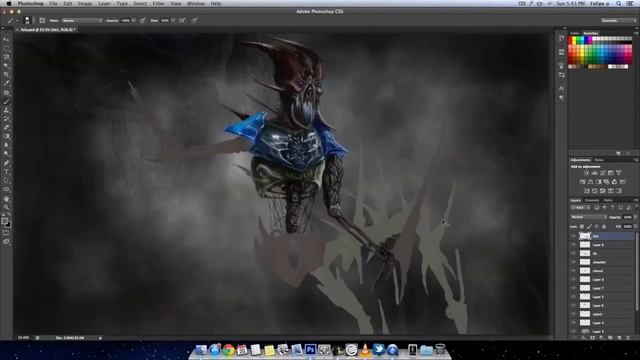Open the layer blend mode dropdown
The height and width of the screenshot is (360, 640).
[x=588, y=217]
